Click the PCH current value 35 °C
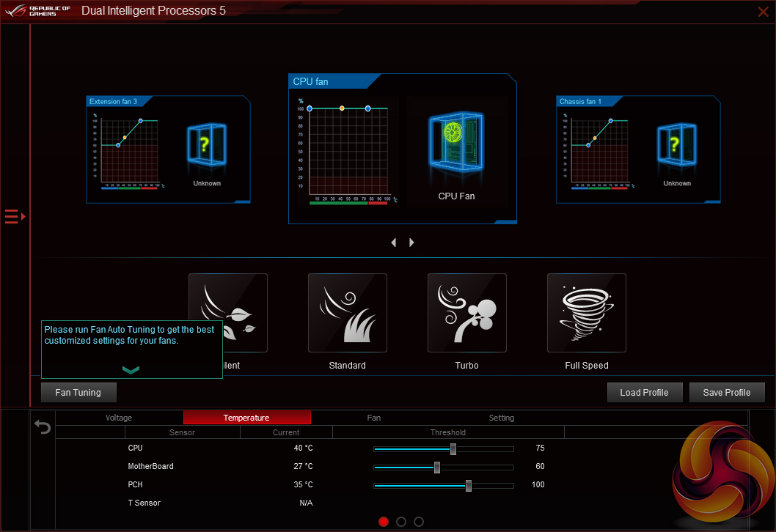 pyautogui.click(x=304, y=484)
